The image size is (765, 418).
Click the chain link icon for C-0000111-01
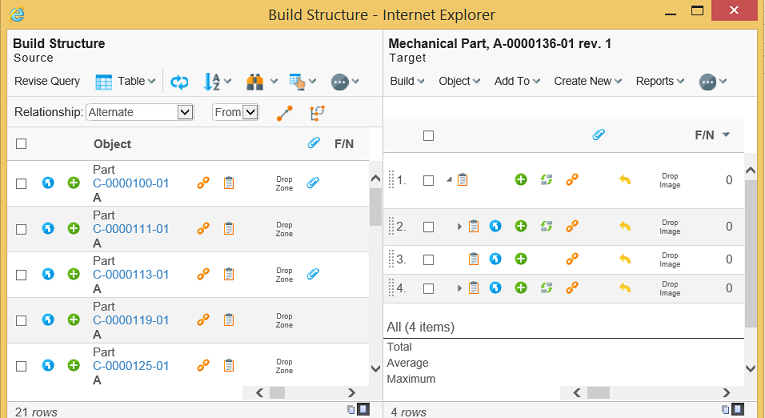click(203, 229)
